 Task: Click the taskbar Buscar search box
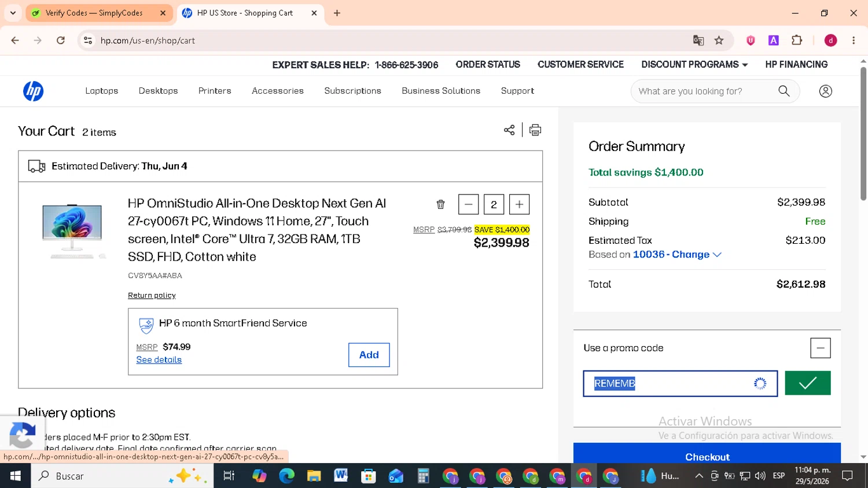click(123, 476)
